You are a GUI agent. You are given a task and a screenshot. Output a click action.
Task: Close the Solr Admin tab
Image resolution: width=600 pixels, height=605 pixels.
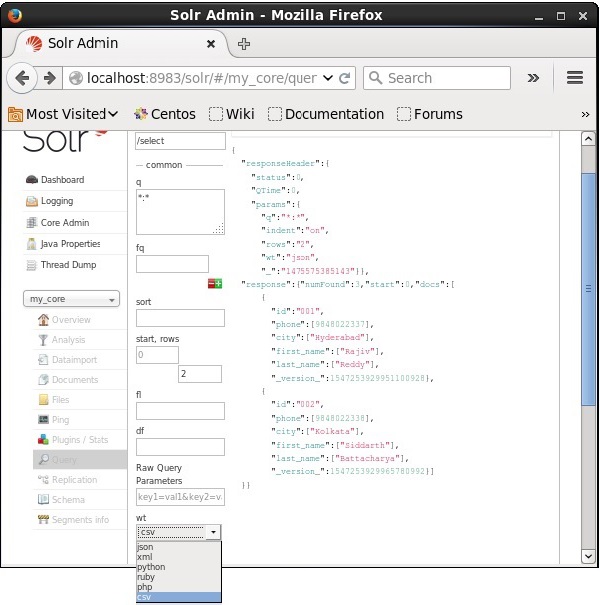point(211,44)
